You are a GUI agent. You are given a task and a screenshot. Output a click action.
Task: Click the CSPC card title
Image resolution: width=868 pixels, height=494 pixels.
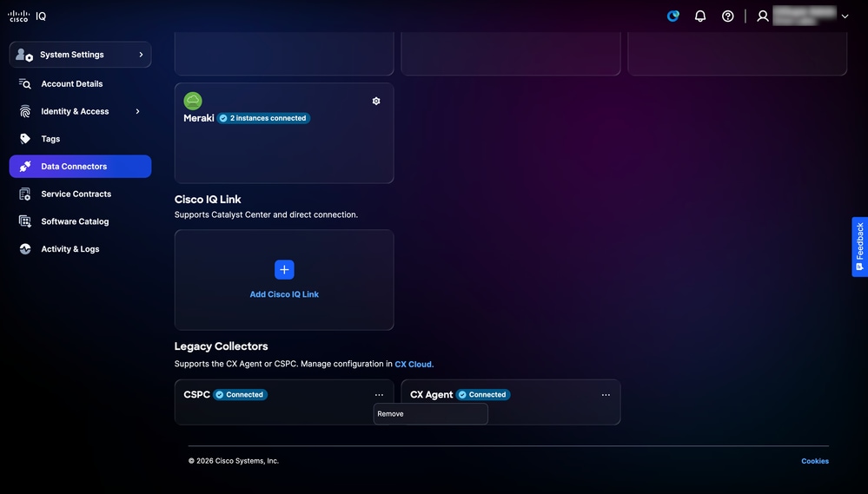(196, 394)
